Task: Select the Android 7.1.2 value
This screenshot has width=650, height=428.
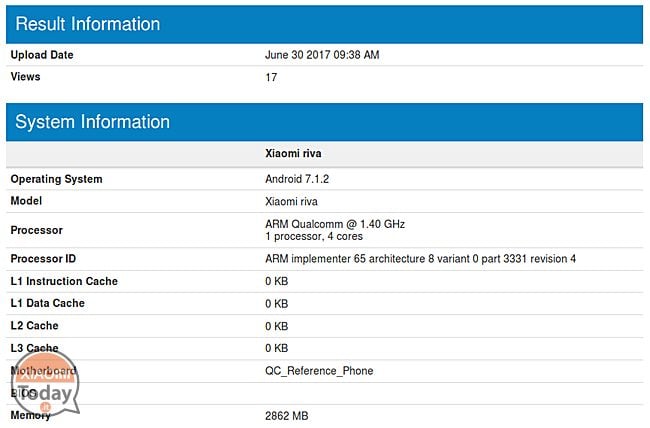Action: point(297,179)
